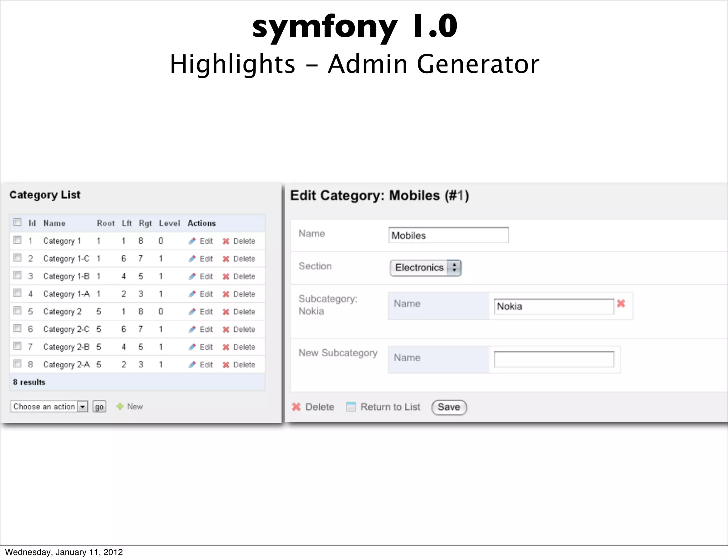728x560 pixels.
Task: Click the Edit pencil icon for Category 1
Action: [x=192, y=241]
